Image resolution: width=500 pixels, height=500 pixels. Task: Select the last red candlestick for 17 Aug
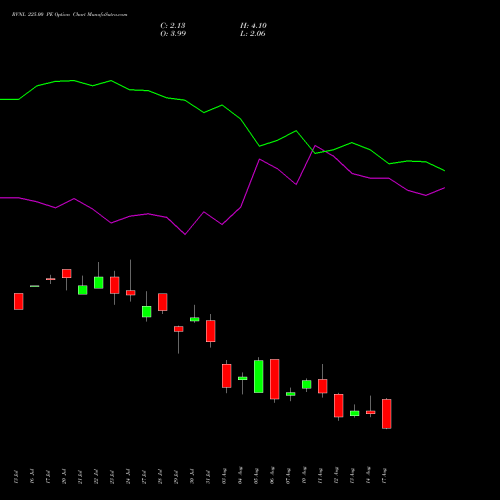coord(387,414)
